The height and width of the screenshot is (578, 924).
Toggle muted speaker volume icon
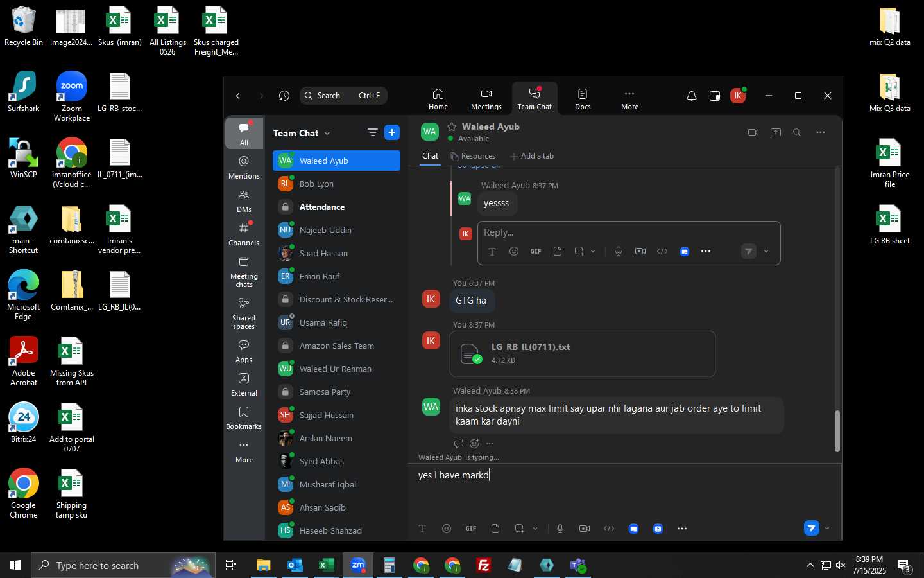pos(841,565)
